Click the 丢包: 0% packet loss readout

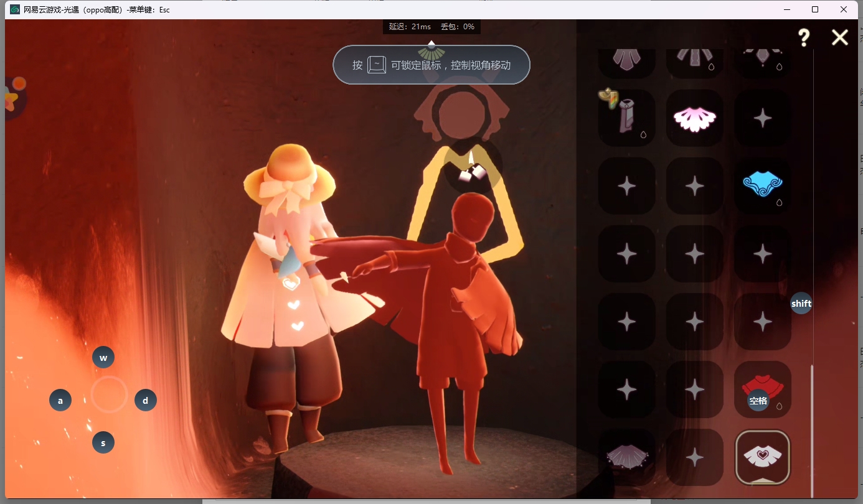point(458,27)
